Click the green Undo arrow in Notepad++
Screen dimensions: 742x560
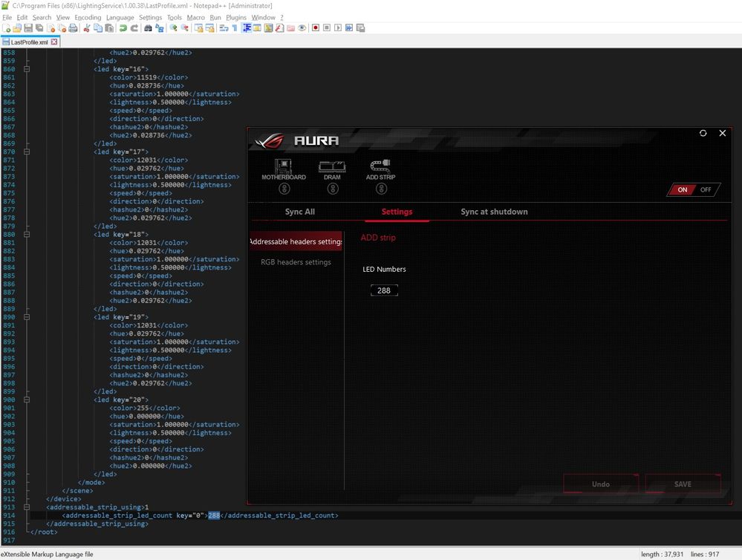click(x=123, y=28)
